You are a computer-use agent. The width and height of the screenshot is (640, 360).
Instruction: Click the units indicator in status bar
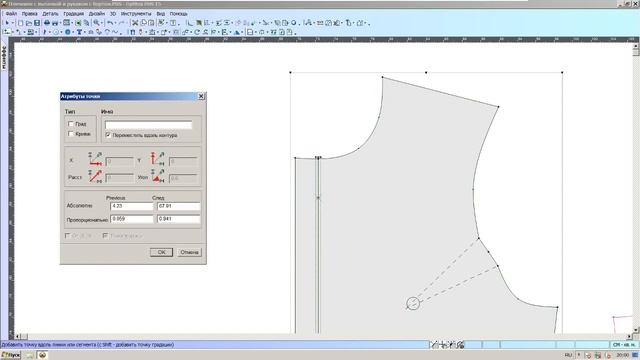(x=624, y=345)
